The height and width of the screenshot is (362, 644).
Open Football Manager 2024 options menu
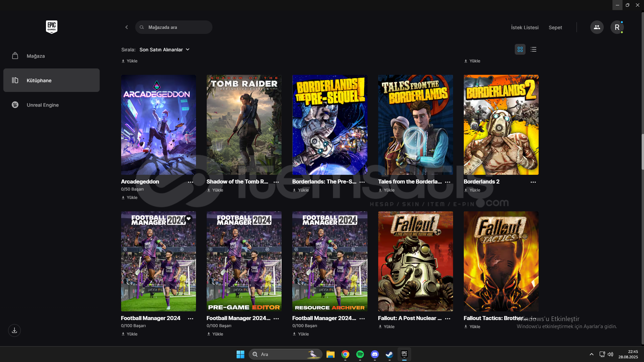[191, 318]
